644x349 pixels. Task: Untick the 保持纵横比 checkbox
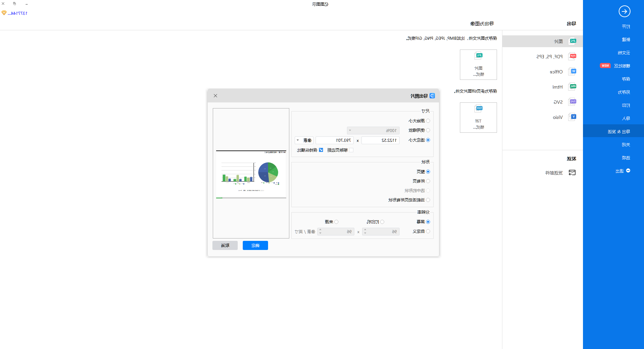point(321,150)
